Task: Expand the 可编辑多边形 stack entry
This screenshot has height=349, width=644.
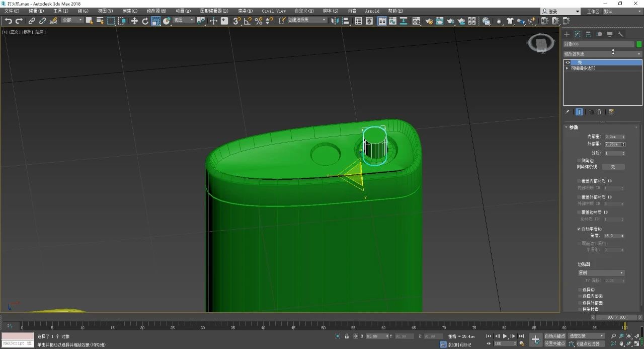Action: tap(568, 68)
